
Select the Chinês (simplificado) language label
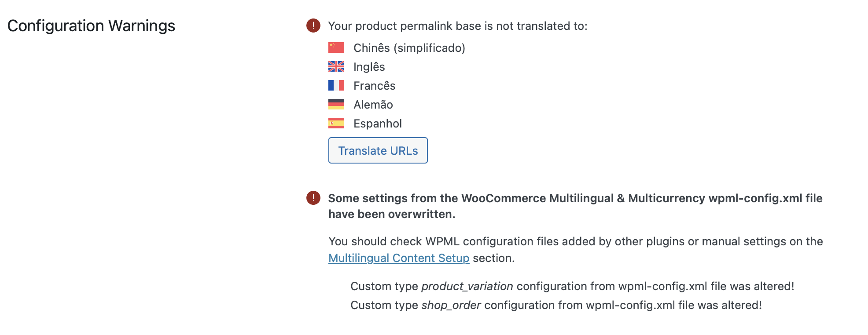coord(409,48)
